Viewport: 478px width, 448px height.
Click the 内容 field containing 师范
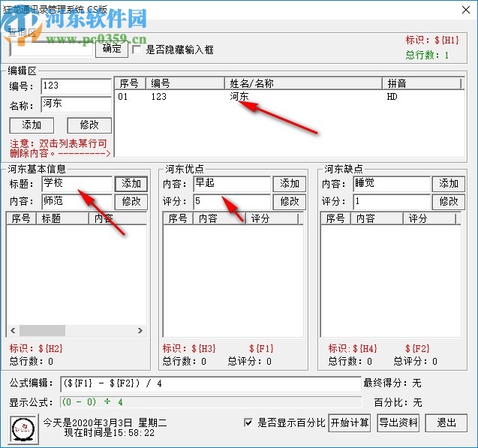click(77, 201)
